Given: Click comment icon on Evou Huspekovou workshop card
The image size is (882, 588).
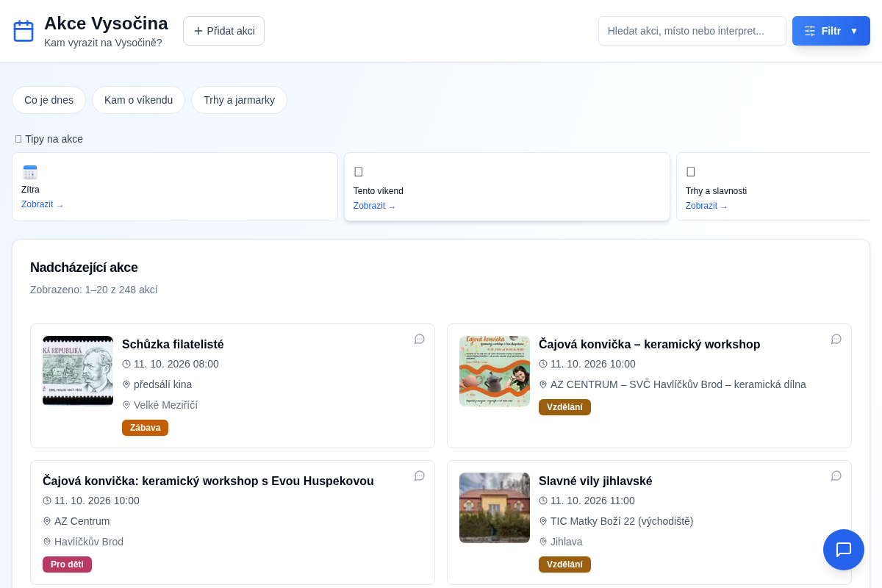Looking at the screenshot, I should [x=420, y=476].
